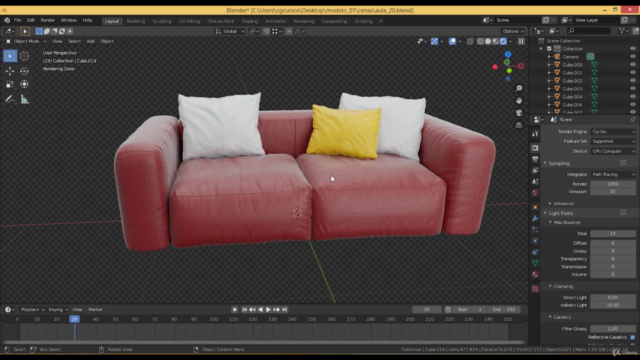Open the View Layer properties tab
The height and width of the screenshot is (360, 640).
(535, 170)
